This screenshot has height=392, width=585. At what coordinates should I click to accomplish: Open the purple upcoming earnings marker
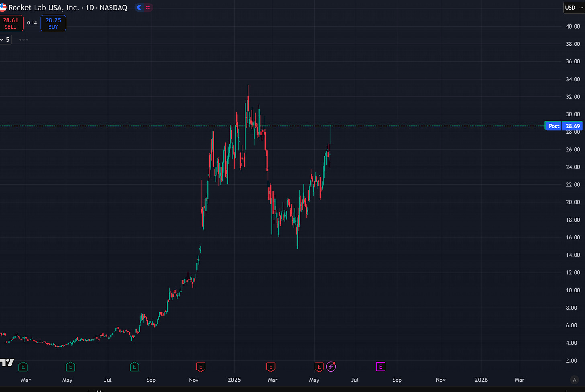(380, 366)
